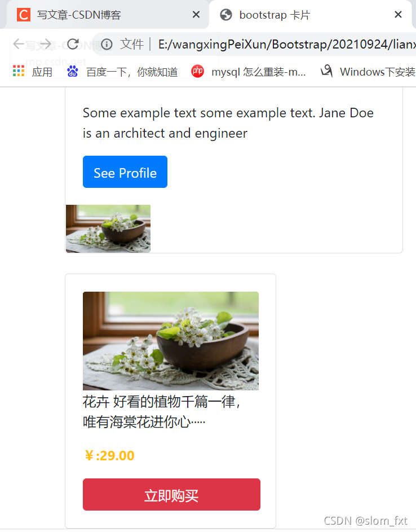Reload the page with refresh icon
The height and width of the screenshot is (532, 416).
click(73, 44)
